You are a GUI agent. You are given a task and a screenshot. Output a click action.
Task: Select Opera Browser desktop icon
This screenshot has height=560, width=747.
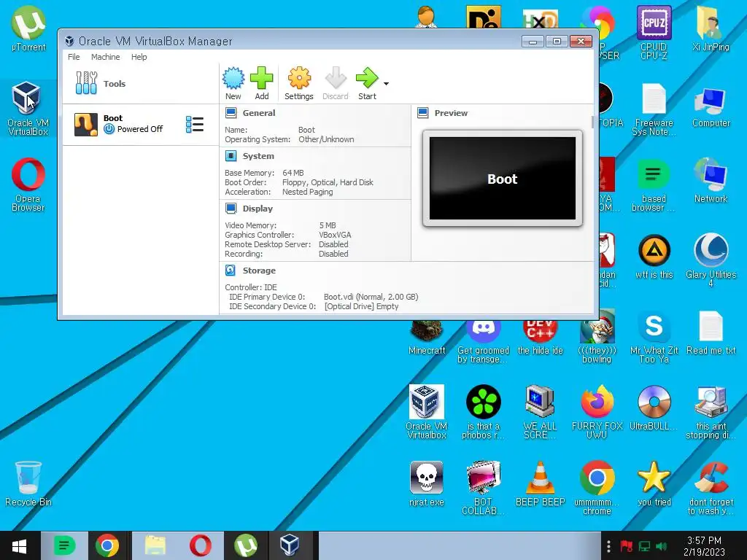(x=28, y=184)
